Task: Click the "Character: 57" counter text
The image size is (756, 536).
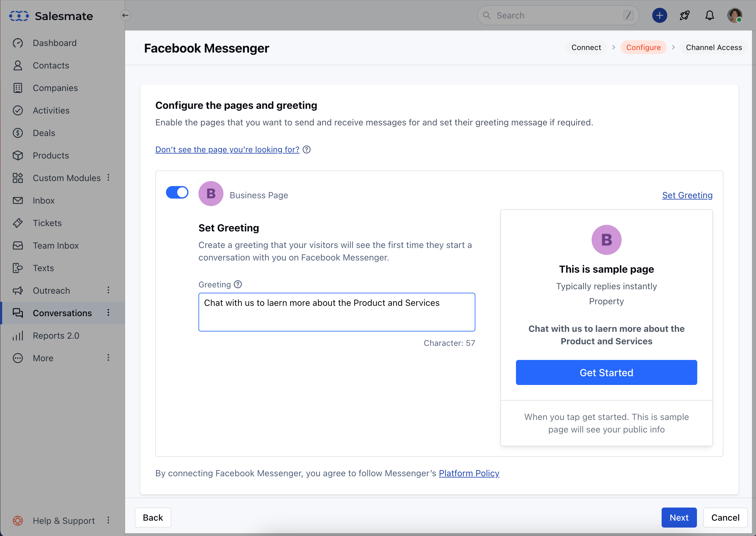Action: point(449,343)
